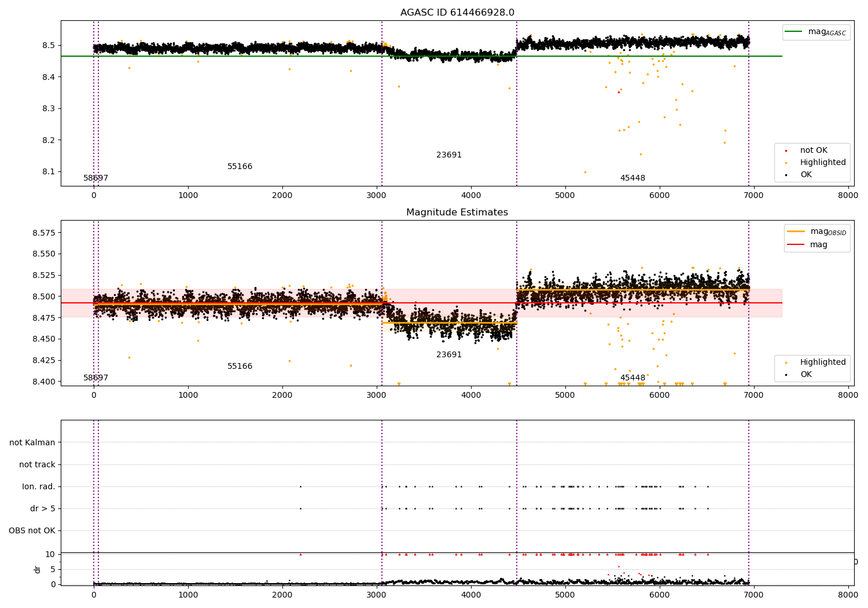Click the 8.500 y-axis tick label
The image size is (868, 608).
[x=44, y=296]
